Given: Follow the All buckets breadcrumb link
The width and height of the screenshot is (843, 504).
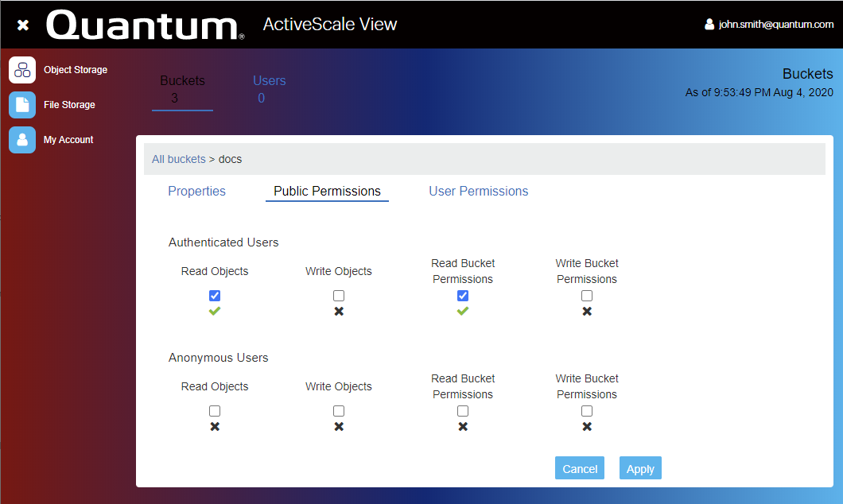Looking at the screenshot, I should click(179, 159).
